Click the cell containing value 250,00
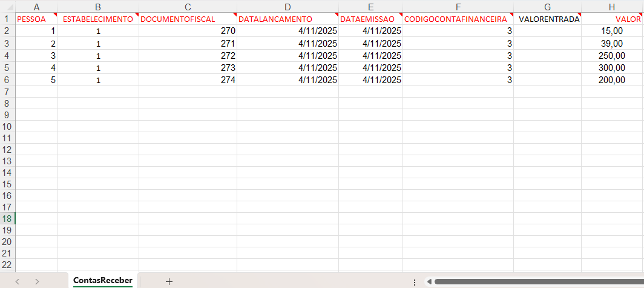This screenshot has height=288, width=644. pos(612,55)
